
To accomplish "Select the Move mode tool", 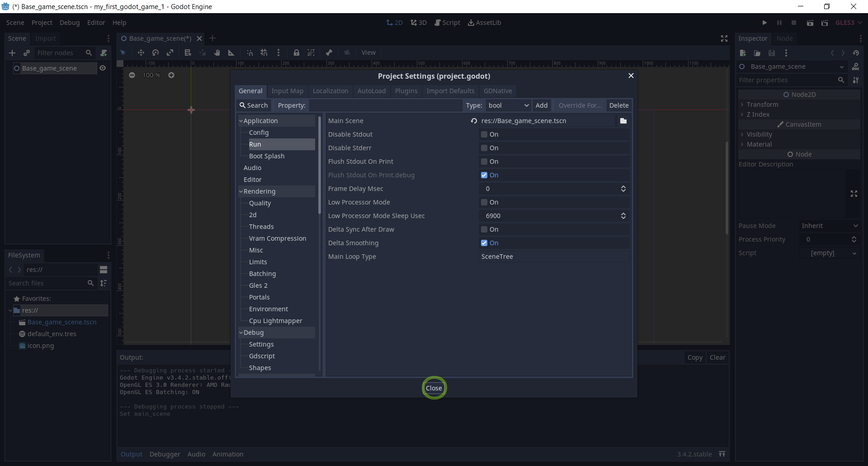I will [x=141, y=52].
